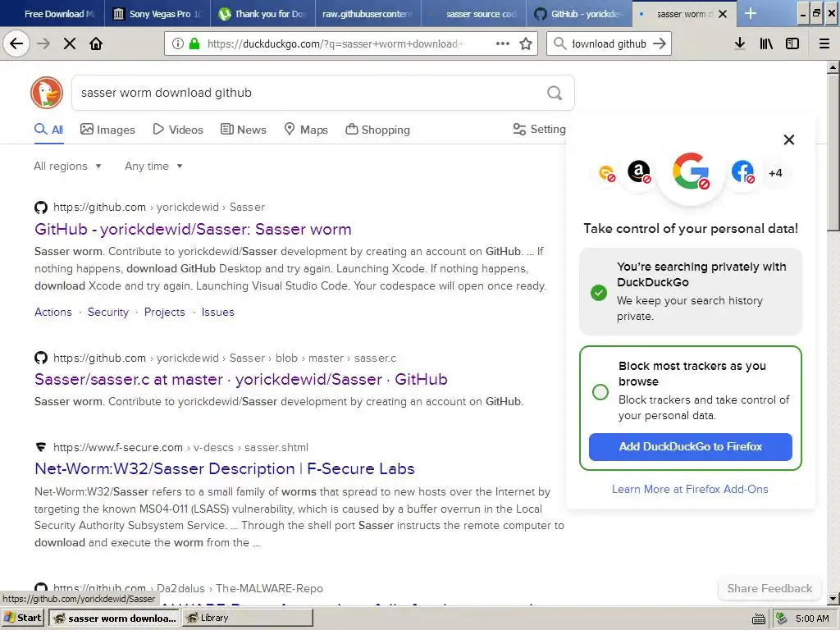Open the Projects sitelink
Viewport: 840px width, 630px height.
(164, 312)
